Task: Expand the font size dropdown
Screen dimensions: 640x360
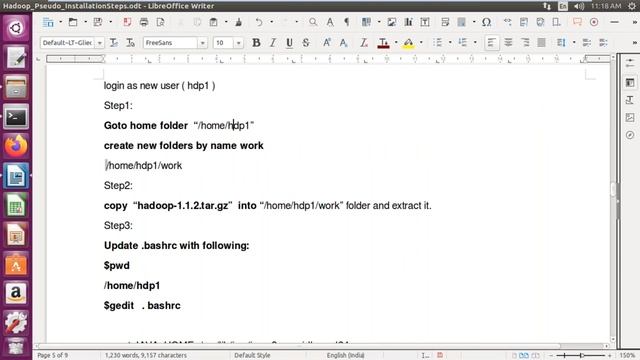Action: (x=238, y=43)
